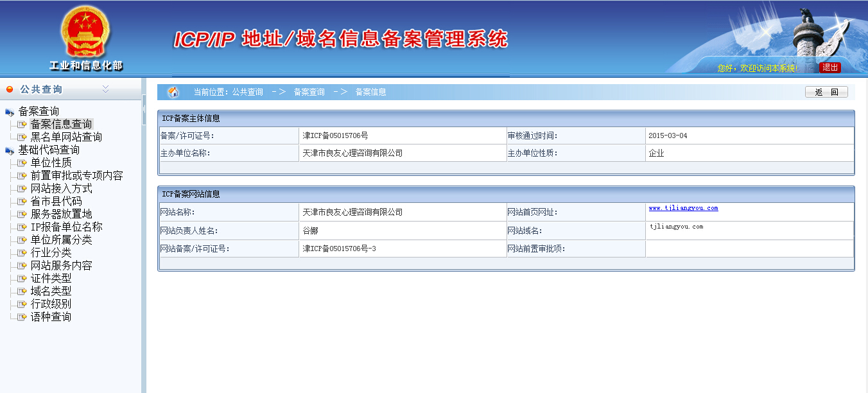Click the icon beside 网站接入方式
Screen dimensions: 868x393
(22, 189)
